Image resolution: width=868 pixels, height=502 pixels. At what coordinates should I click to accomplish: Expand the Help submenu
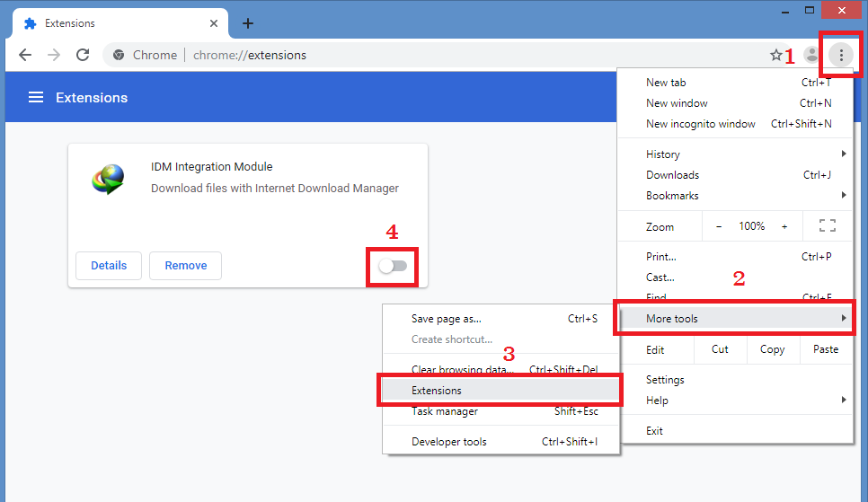coord(735,401)
